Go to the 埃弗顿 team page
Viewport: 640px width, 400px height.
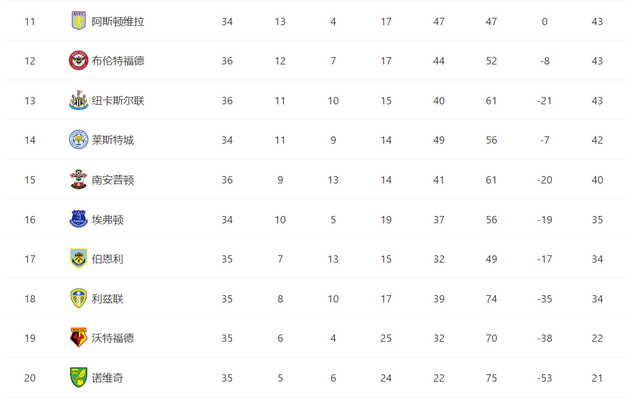point(106,219)
